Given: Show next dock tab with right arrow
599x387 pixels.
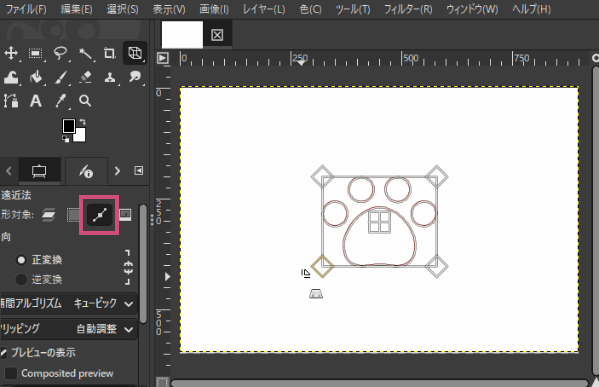Looking at the screenshot, I should click(117, 171).
